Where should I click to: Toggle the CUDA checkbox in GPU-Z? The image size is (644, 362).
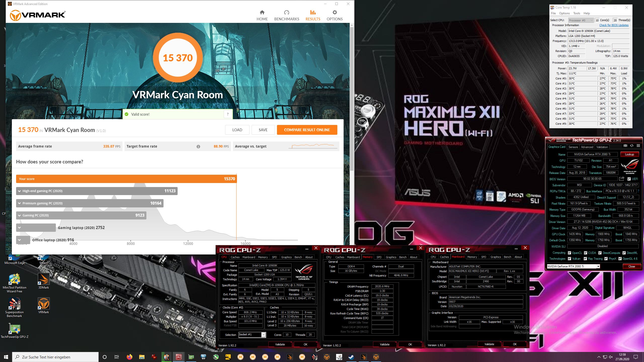coord(586,253)
